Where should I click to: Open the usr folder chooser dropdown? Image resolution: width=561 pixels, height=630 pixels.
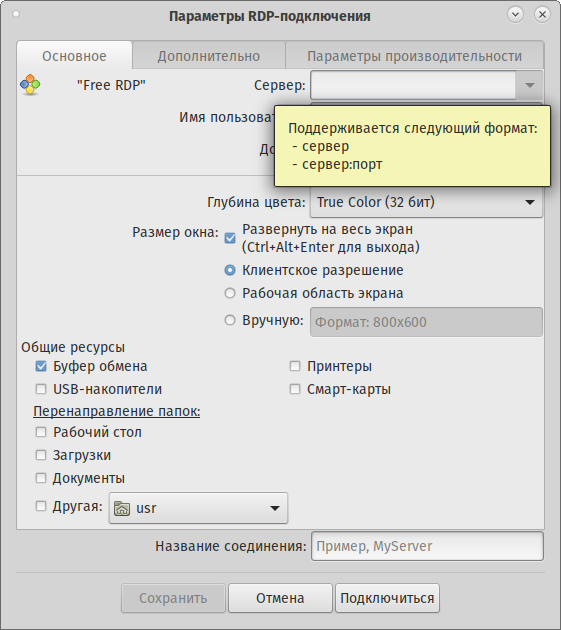click(x=199, y=508)
